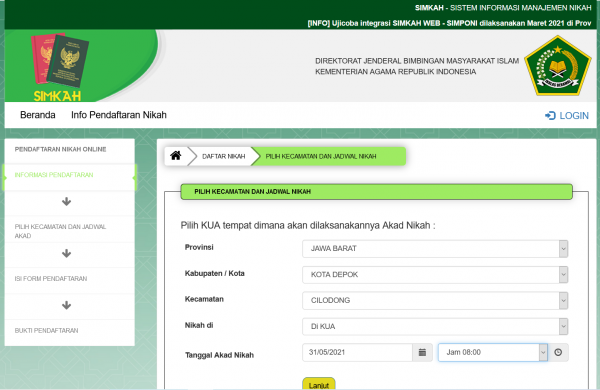The width and height of the screenshot is (600, 390).
Task: Click the down arrow above Isi Form Pendaftaran
Action: click(67, 253)
